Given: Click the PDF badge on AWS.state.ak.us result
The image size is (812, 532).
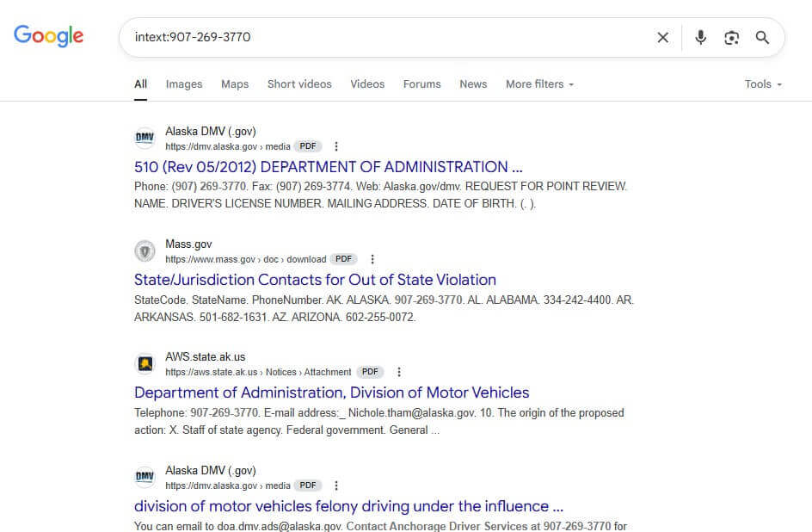Looking at the screenshot, I should pyautogui.click(x=370, y=372).
